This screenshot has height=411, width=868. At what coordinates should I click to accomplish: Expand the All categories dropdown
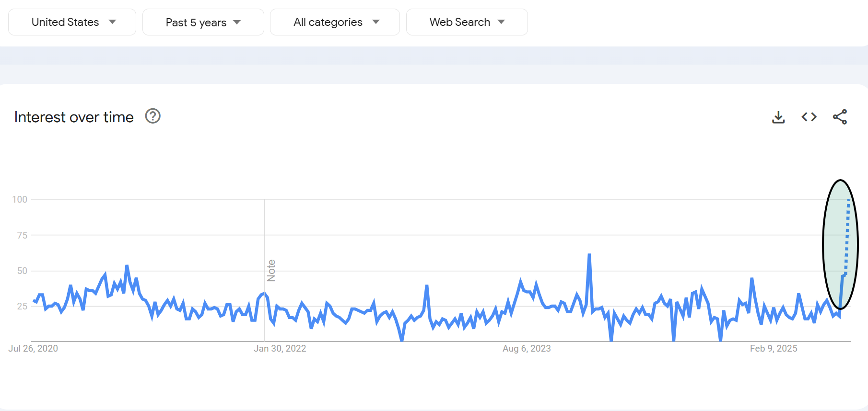(x=335, y=22)
